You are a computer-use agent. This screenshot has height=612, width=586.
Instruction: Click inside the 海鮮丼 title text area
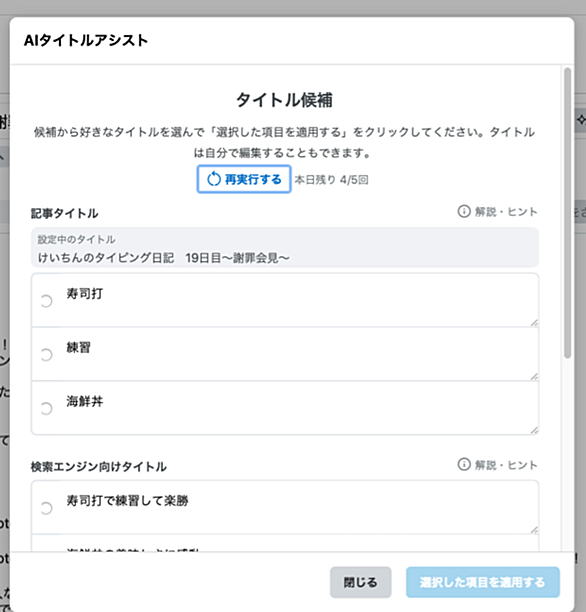pos(298,408)
